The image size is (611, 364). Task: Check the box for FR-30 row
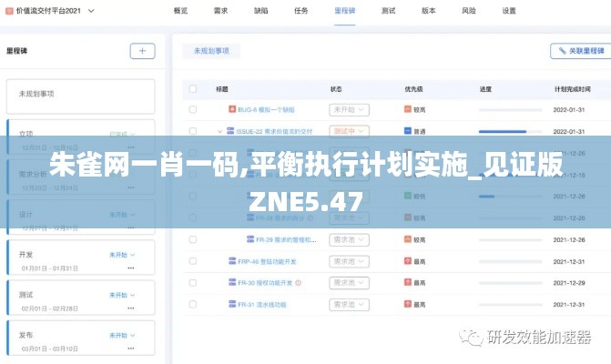click(x=193, y=283)
